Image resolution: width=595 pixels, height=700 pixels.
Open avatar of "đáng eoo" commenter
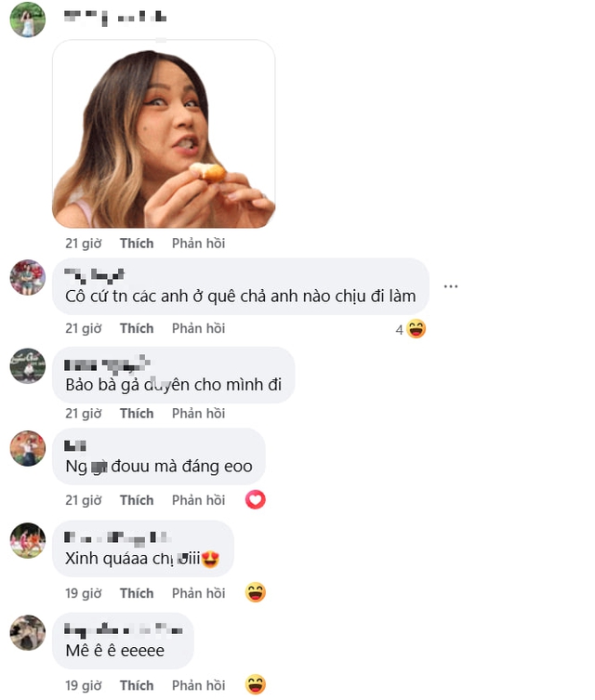click(28, 448)
